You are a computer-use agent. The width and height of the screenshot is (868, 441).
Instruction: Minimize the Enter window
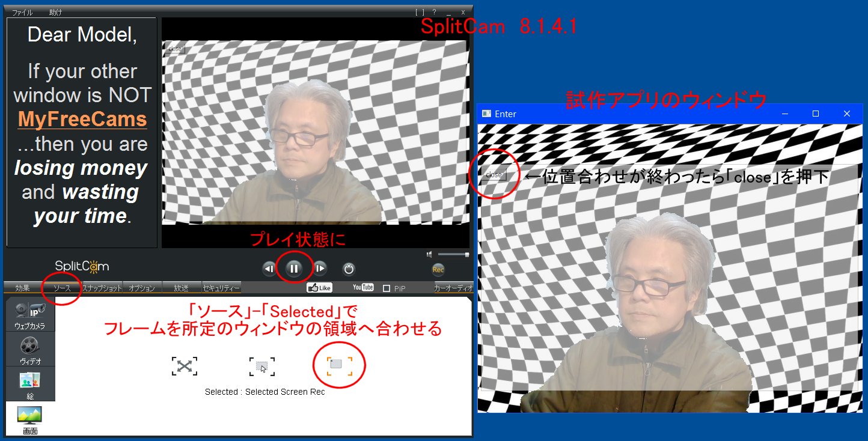(x=784, y=114)
